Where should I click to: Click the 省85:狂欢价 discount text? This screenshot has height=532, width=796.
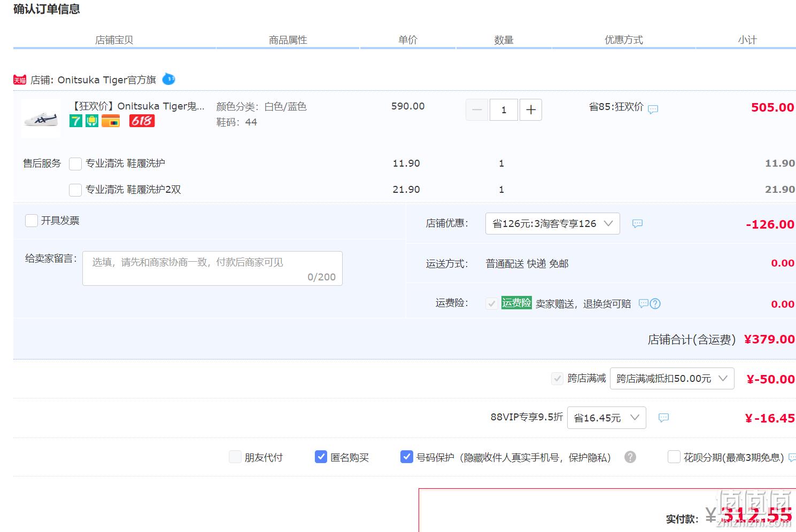click(616, 107)
